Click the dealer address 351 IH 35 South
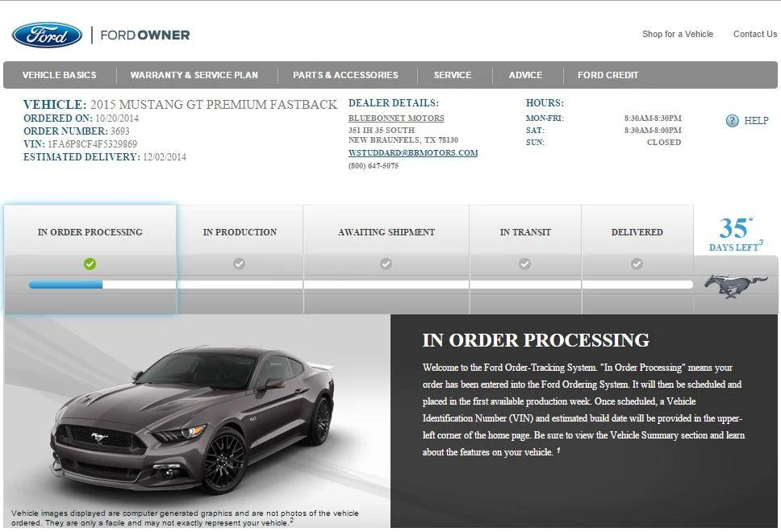Image resolution: width=781 pixels, height=532 pixels. pyautogui.click(x=382, y=130)
